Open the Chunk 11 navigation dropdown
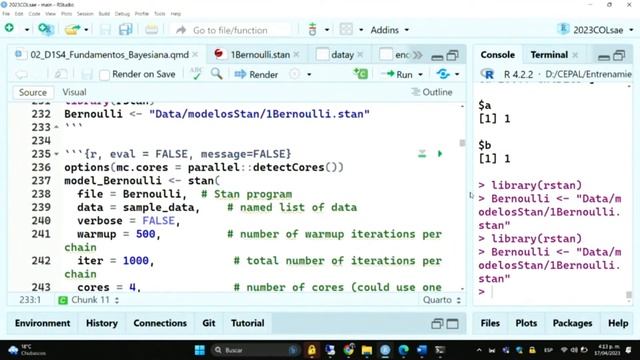The width and height of the screenshot is (640, 360). pos(89,300)
